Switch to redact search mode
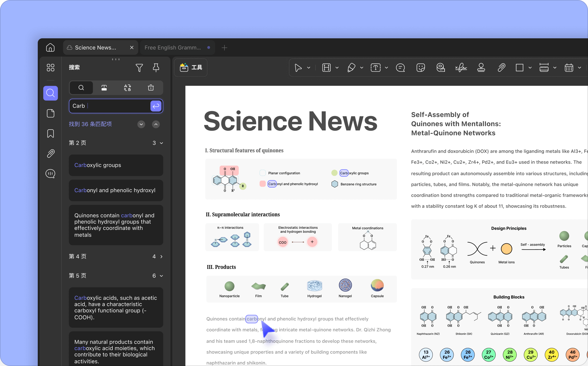 (104, 88)
